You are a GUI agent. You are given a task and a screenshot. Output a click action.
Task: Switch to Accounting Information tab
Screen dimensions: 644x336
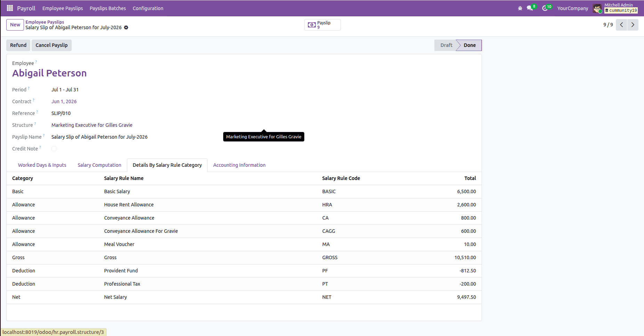[x=239, y=165]
